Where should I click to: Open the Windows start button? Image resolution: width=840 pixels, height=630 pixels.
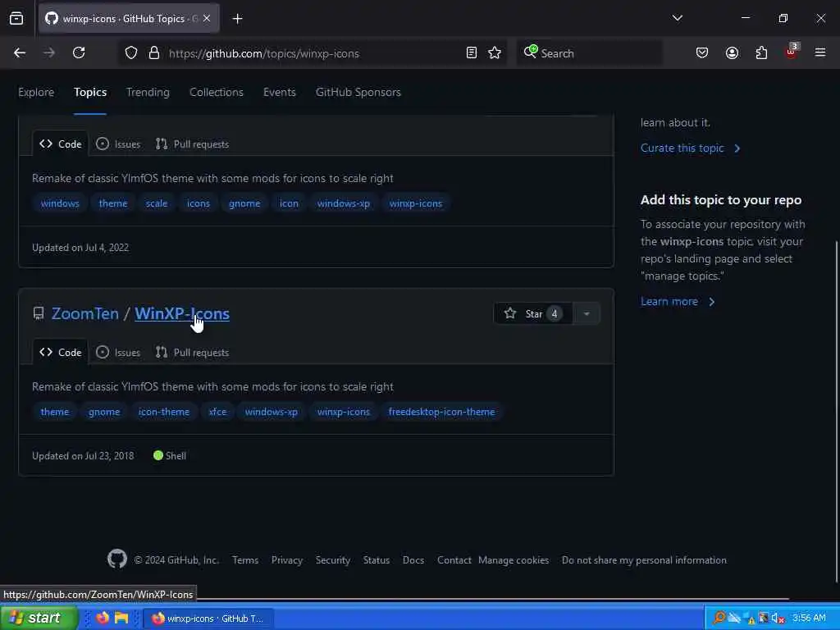[x=39, y=618]
